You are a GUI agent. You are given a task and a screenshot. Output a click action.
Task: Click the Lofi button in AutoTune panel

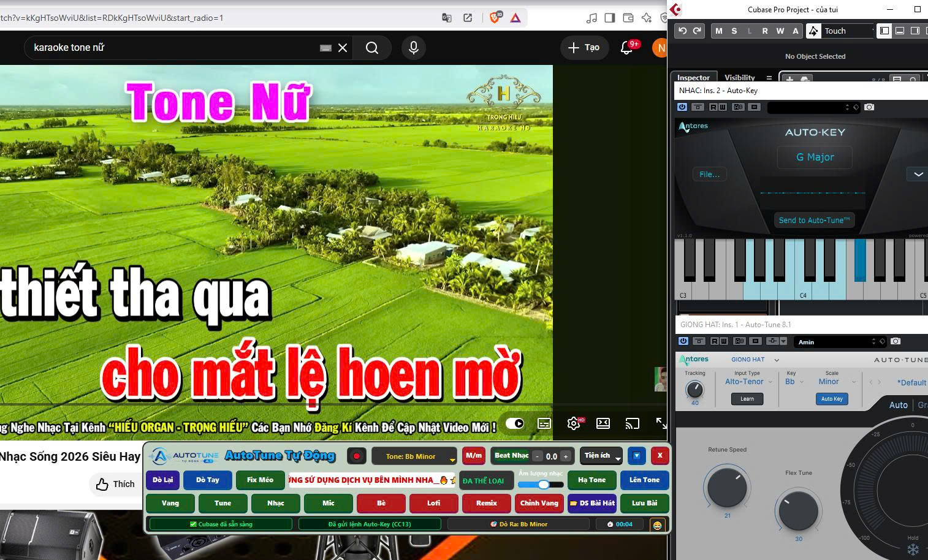[434, 503]
